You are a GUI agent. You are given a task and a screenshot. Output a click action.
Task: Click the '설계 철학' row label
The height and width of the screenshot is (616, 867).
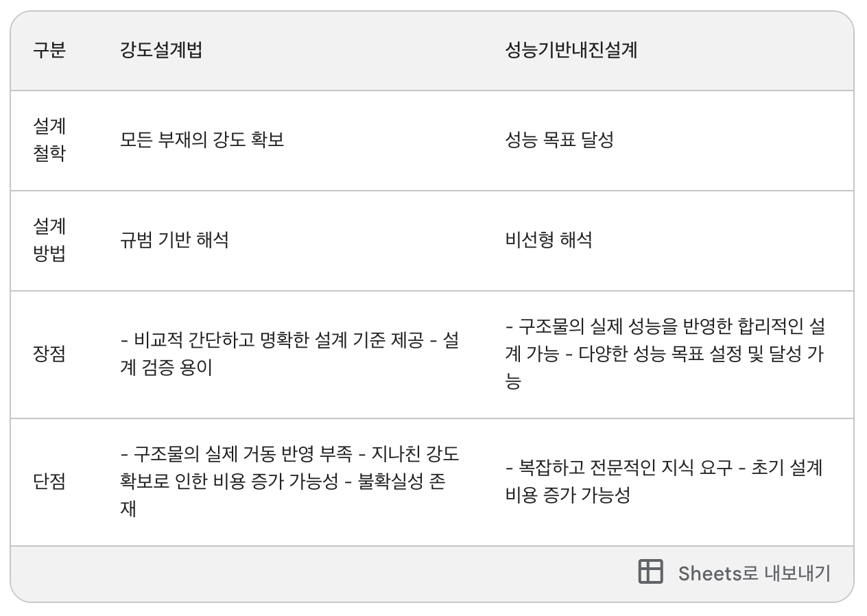click(49, 140)
